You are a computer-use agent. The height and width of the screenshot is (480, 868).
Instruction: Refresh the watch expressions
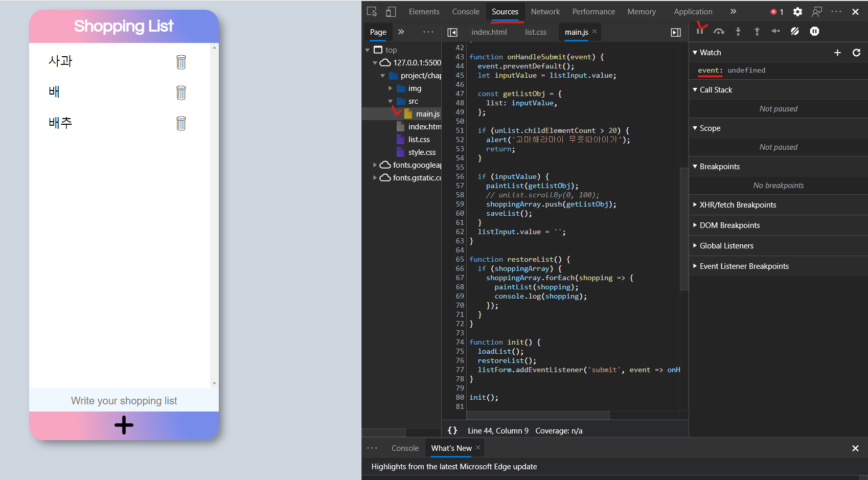pos(856,53)
